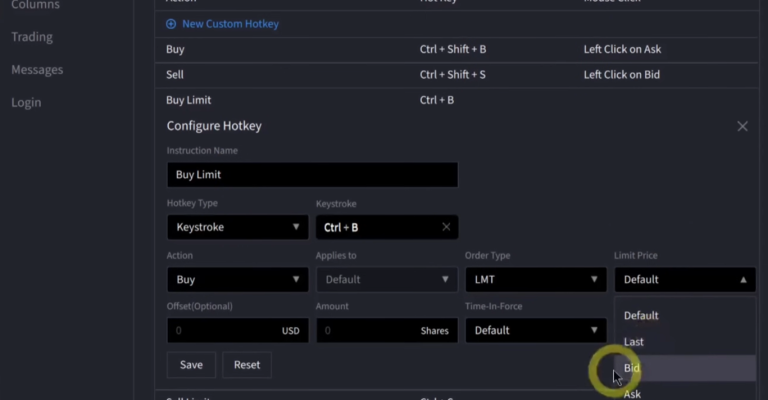This screenshot has height=400, width=768.
Task: Click the Amount Shares input field
Action: [x=365, y=330]
